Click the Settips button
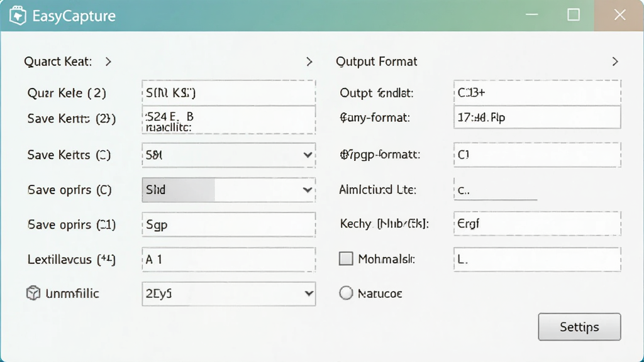This screenshot has height=362, width=644. [579, 327]
